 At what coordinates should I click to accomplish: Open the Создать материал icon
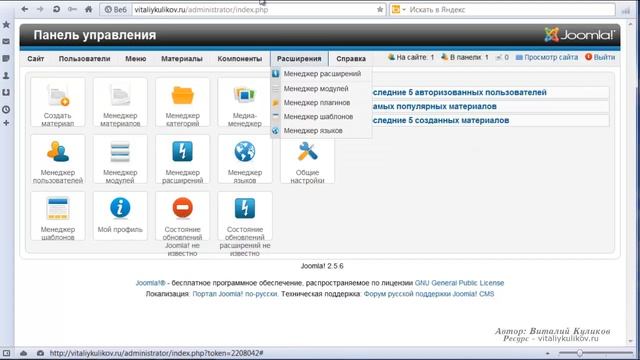pyautogui.click(x=58, y=102)
